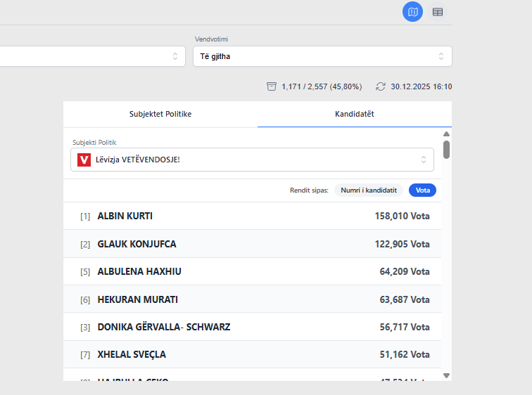Click the scrollbar up arrow
The height and width of the screenshot is (395, 532).
click(x=446, y=134)
